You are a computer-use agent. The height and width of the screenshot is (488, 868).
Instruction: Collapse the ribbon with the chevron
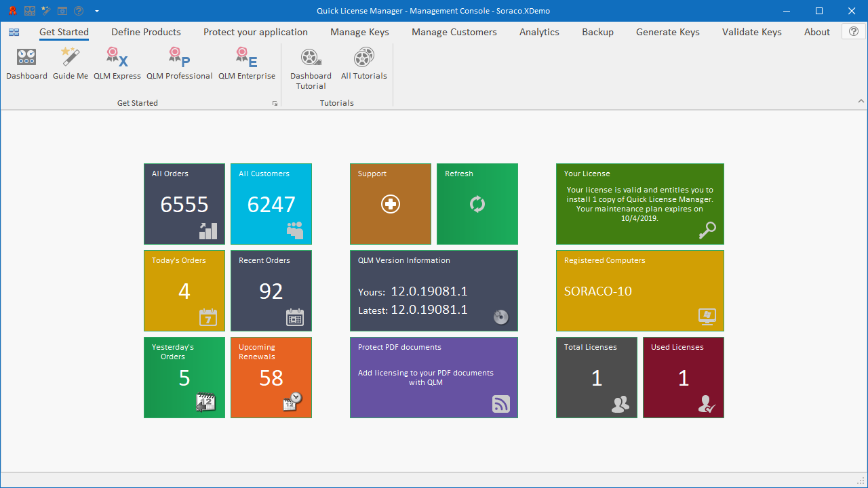(x=861, y=101)
